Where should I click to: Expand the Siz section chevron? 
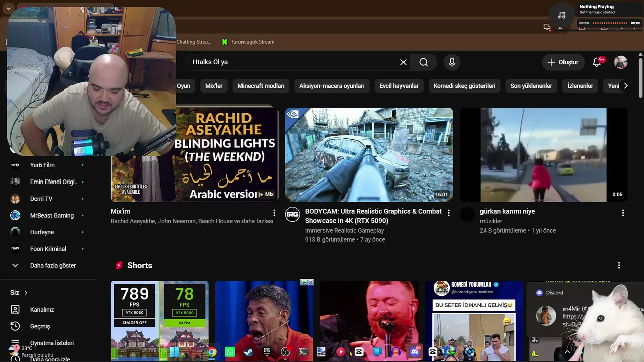tap(26, 293)
